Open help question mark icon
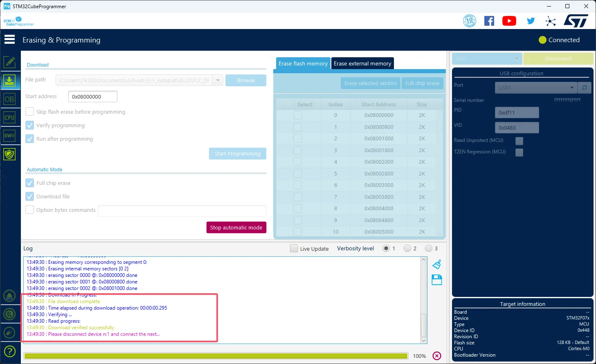 click(x=9, y=351)
